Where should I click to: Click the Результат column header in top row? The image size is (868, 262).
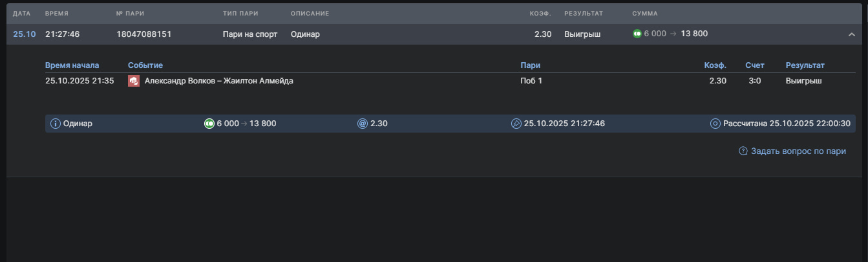click(x=583, y=14)
